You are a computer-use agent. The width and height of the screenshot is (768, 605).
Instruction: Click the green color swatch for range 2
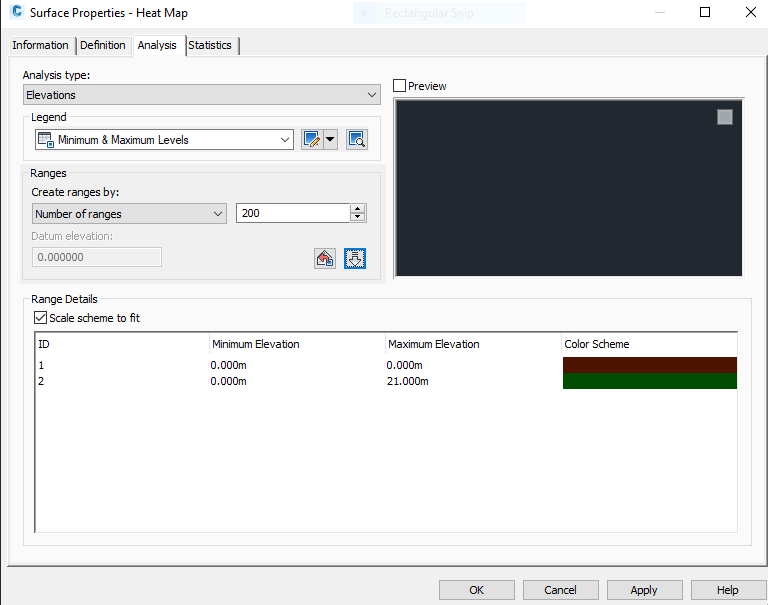650,381
